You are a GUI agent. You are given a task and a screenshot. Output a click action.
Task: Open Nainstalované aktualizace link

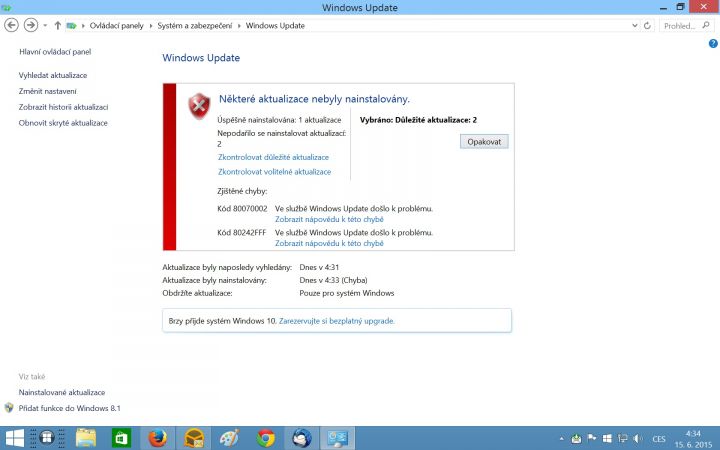[62, 393]
